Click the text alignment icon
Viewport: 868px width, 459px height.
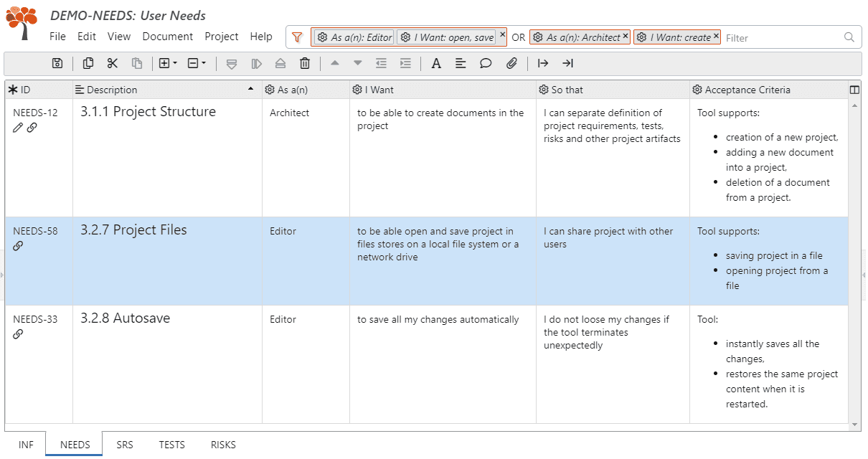[x=461, y=64]
